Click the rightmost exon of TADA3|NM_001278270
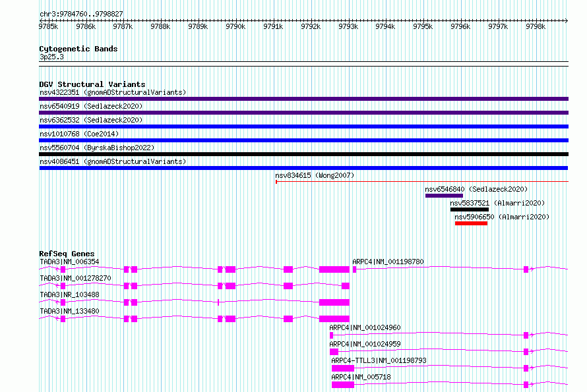Screen dimensions: 587x392 346,286
